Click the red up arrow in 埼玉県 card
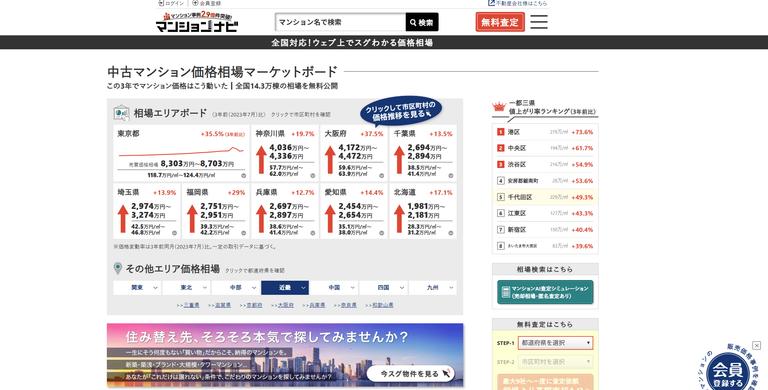This screenshot has height=390, width=768. [123, 219]
